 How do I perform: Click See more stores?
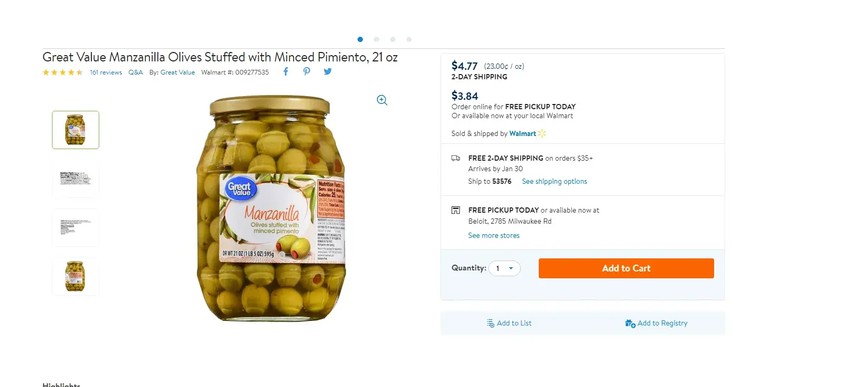(494, 236)
